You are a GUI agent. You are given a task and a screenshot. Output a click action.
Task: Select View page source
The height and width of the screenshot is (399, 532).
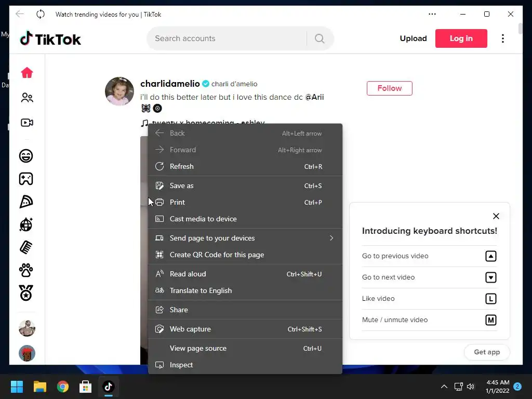coord(245,348)
